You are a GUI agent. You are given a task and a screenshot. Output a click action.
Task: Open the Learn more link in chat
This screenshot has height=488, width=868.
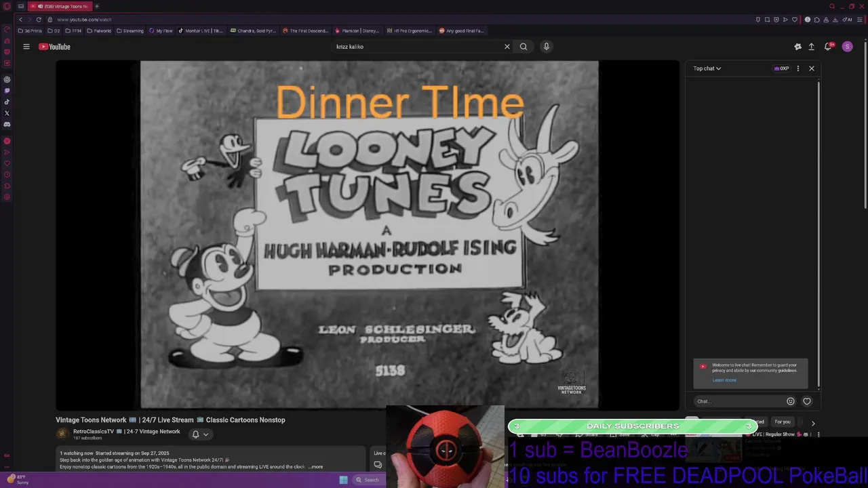pos(724,380)
